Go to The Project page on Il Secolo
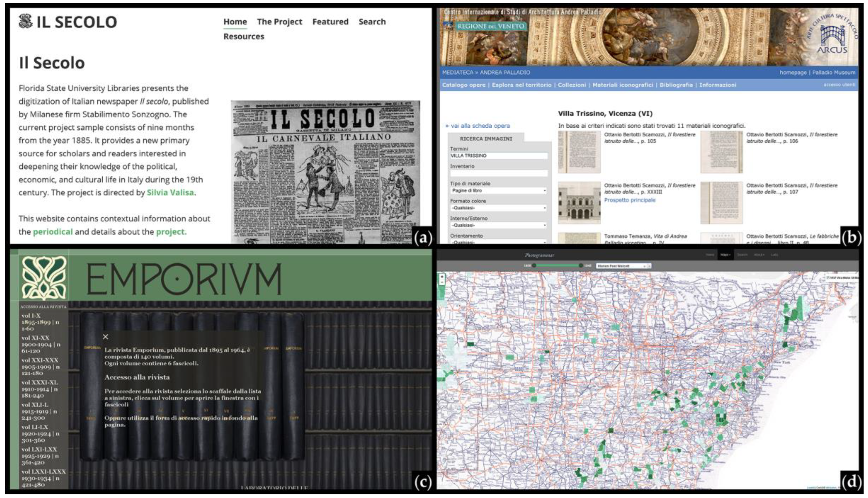 [x=279, y=22]
